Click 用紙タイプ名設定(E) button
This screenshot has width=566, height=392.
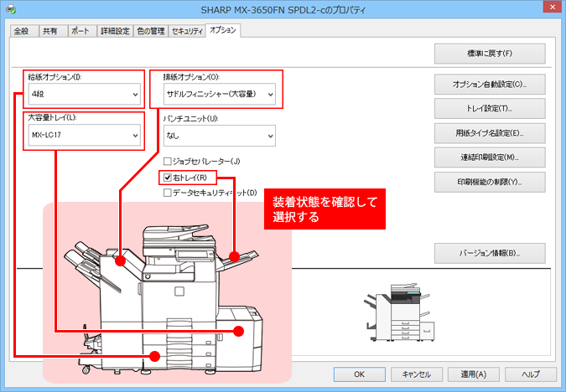click(490, 133)
